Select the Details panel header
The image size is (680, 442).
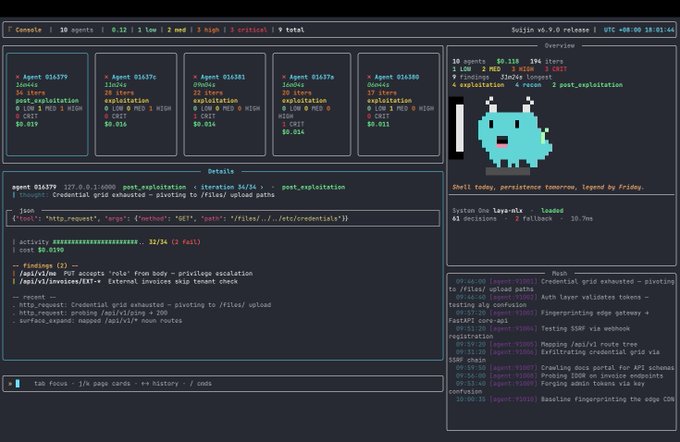[x=221, y=171]
